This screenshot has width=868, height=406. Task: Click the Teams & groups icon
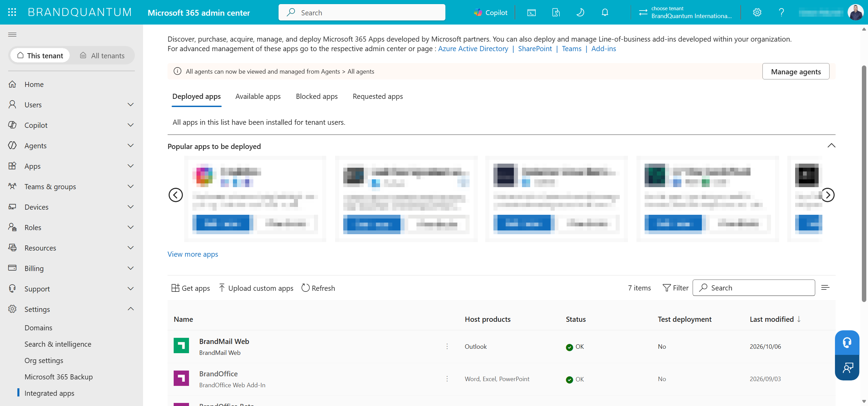[x=12, y=186]
